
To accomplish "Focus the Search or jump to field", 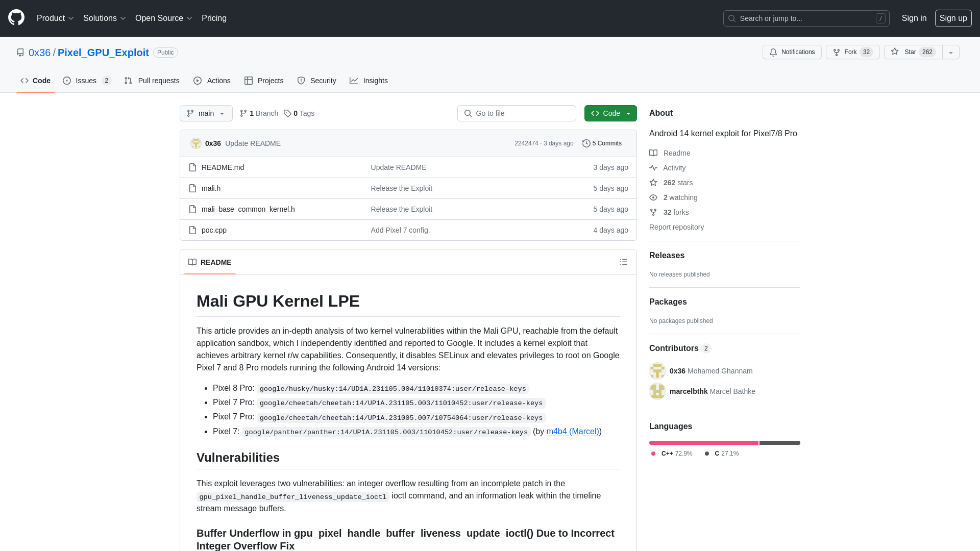I will (806, 18).
